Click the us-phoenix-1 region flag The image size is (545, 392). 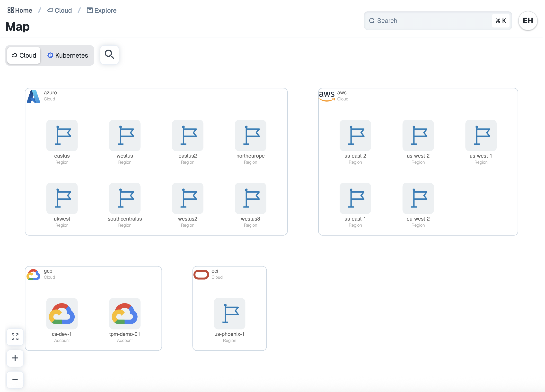click(x=229, y=314)
